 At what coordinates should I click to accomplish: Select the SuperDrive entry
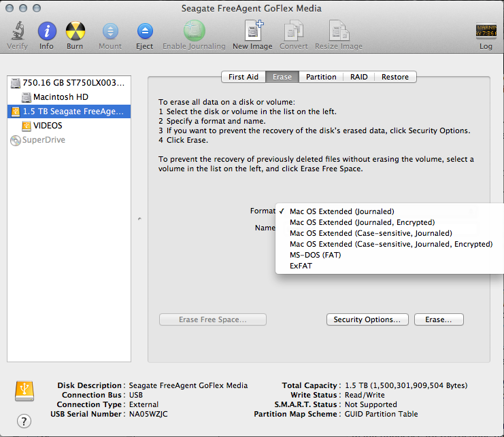pos(69,140)
